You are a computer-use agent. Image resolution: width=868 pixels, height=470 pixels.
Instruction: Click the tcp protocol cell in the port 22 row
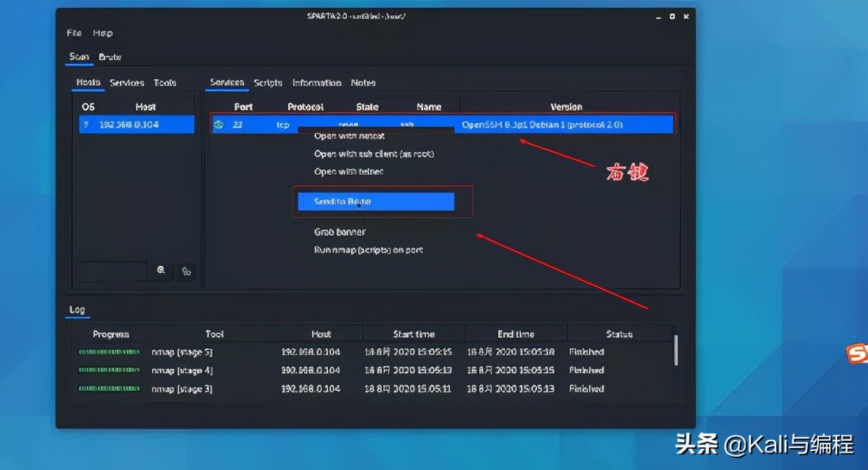[x=283, y=125]
